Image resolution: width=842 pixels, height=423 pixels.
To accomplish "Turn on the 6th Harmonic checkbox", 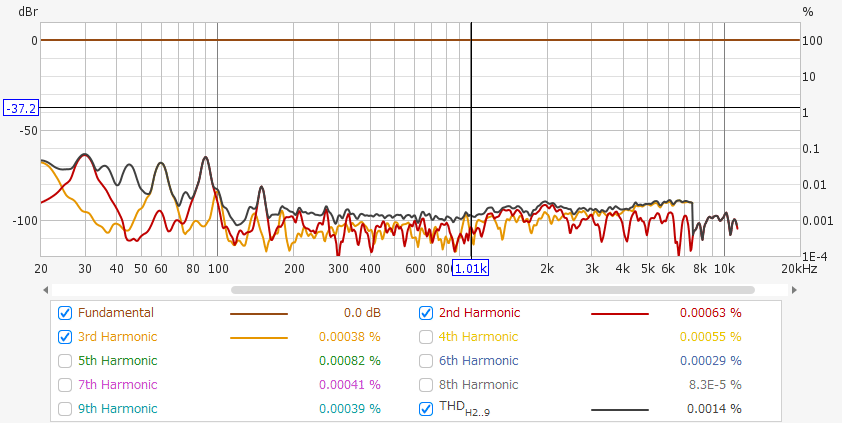I will coord(426,360).
